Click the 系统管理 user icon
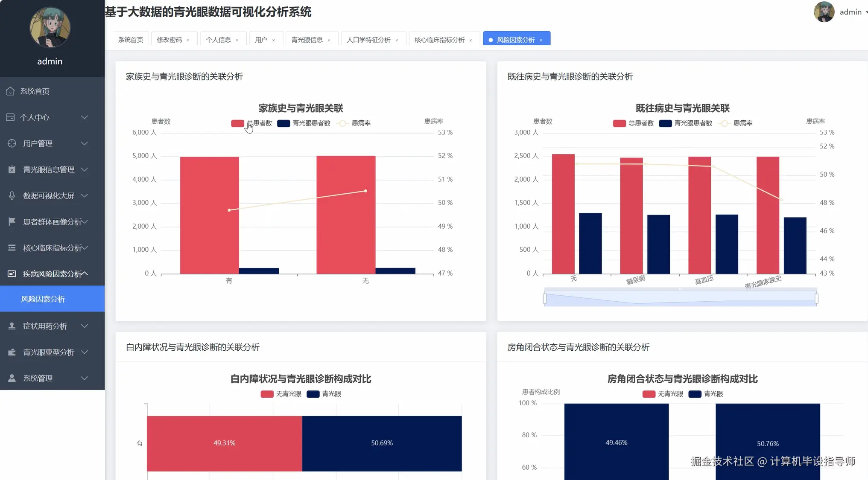 coord(12,378)
